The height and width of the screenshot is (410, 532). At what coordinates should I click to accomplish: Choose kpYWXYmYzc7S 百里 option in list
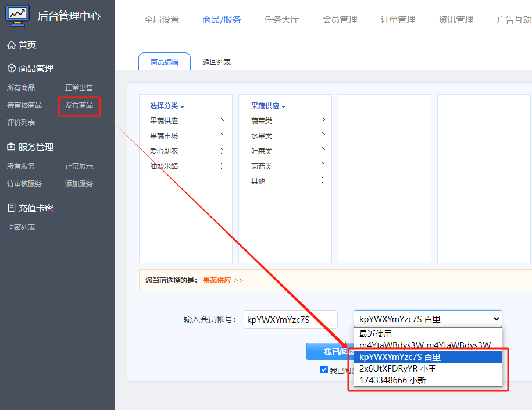point(427,357)
